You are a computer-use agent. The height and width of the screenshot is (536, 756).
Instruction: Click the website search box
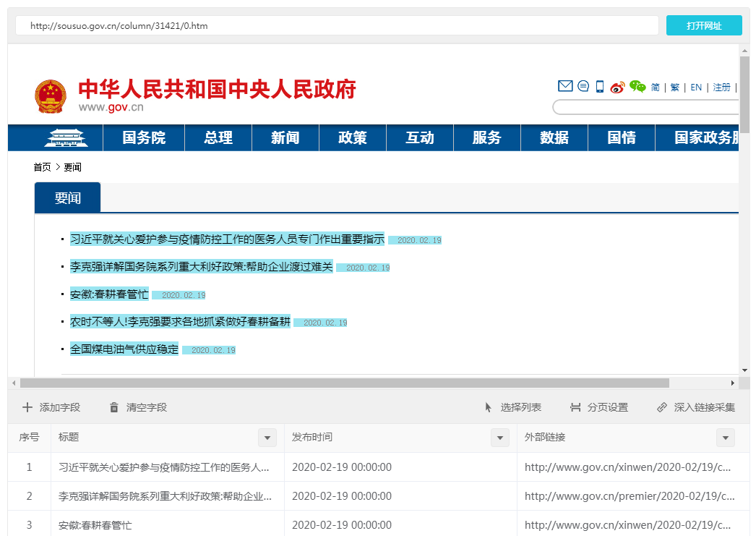[645, 107]
